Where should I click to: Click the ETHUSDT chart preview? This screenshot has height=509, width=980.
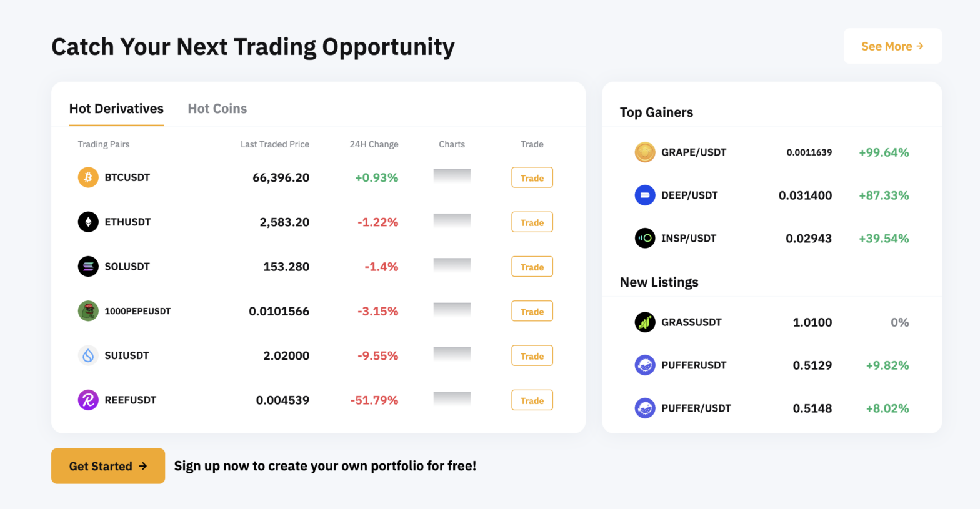(451, 222)
